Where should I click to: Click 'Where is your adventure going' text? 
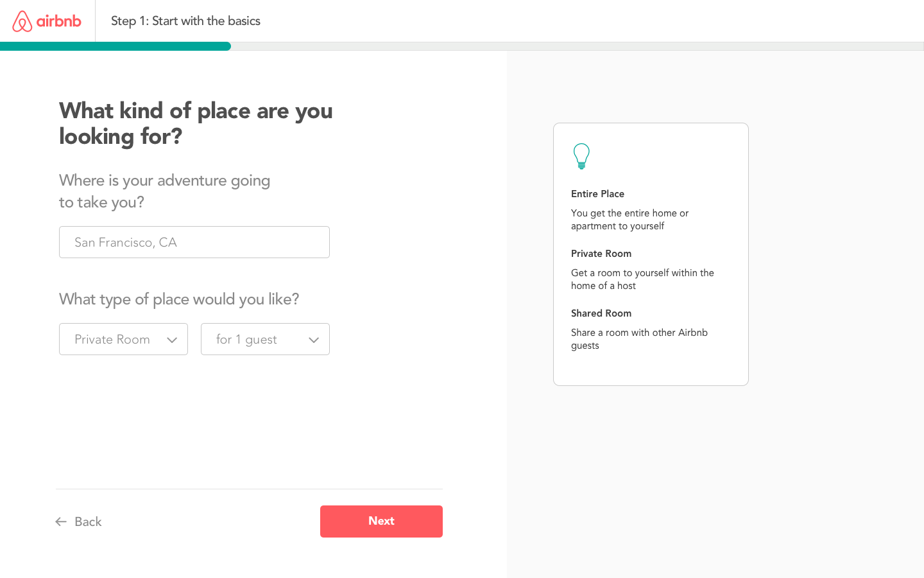click(164, 180)
